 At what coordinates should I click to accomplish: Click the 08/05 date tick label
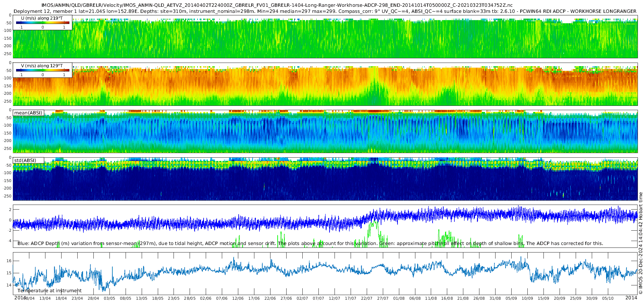(125, 298)
